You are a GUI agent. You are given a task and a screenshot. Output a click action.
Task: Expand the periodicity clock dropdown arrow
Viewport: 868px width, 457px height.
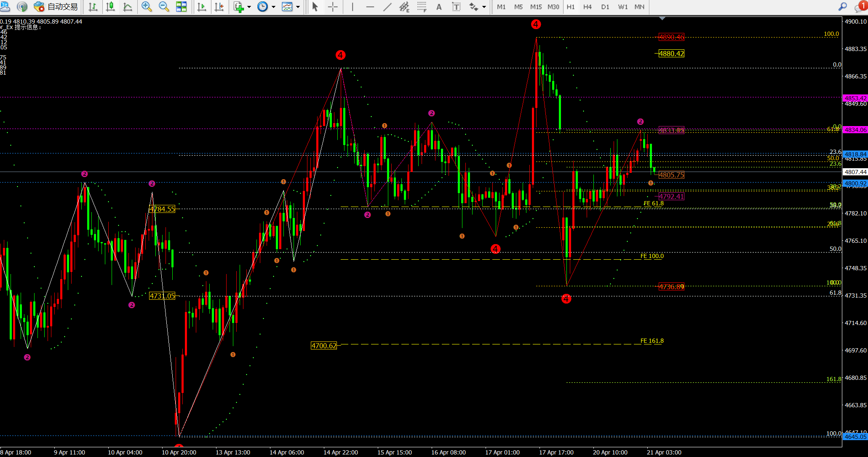274,7
